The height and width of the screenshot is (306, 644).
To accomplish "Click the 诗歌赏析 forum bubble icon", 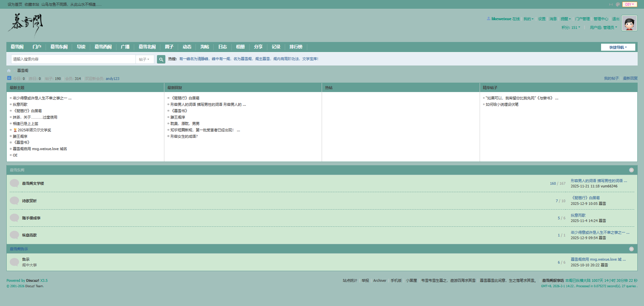I will tap(14, 201).
